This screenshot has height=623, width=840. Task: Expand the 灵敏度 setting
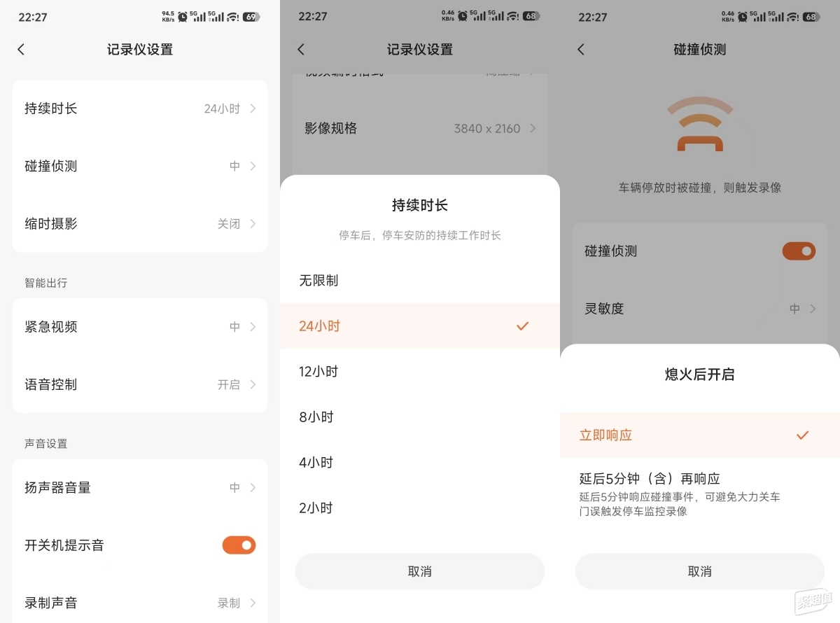pos(699,309)
